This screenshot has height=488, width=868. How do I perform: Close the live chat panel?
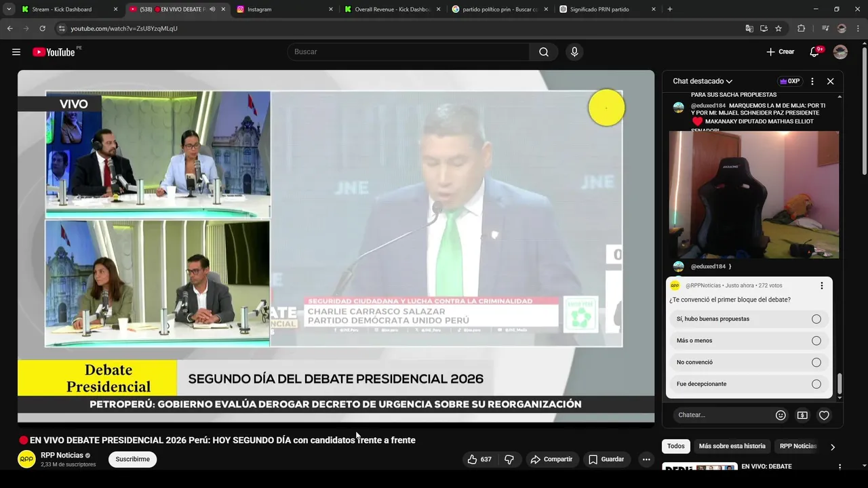point(830,81)
